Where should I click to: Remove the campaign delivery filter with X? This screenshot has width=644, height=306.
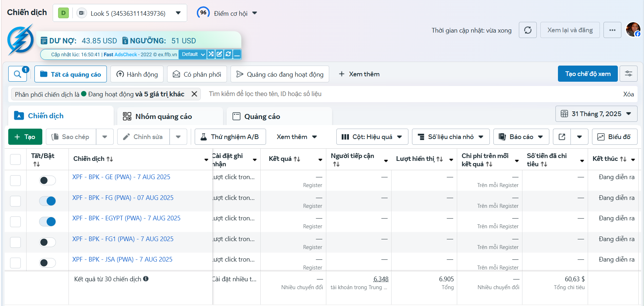[x=194, y=94]
